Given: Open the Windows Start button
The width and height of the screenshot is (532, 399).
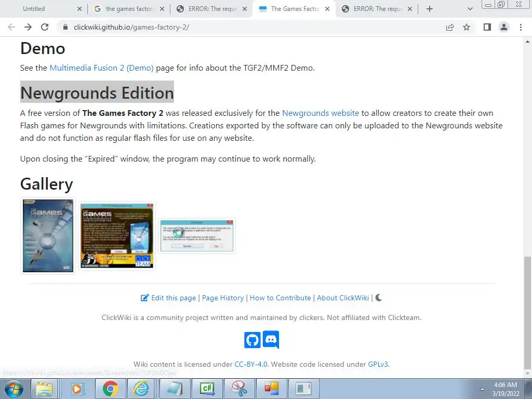Looking at the screenshot, I should [x=14, y=389].
